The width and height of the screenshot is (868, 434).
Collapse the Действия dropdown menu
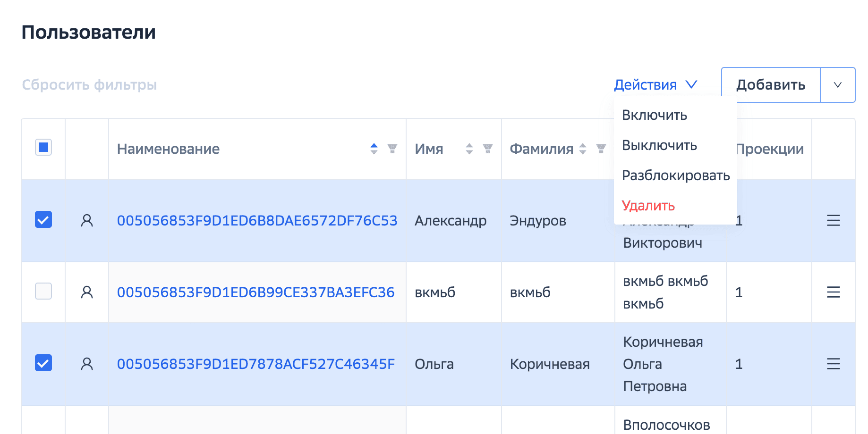(655, 85)
